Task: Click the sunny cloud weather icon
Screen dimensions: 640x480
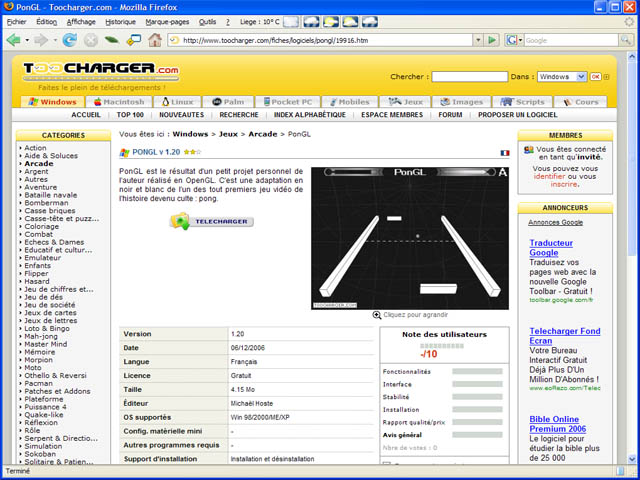Action: (x=331, y=22)
